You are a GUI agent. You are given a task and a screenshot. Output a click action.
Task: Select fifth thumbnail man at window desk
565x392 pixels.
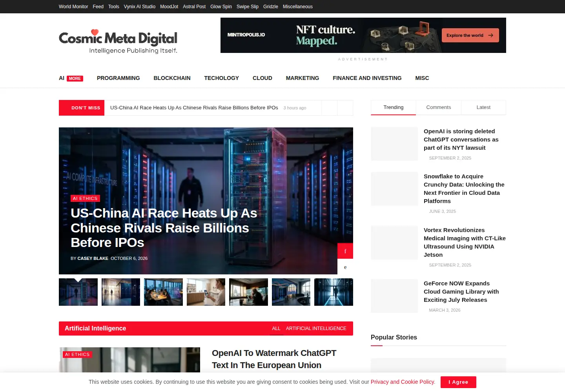click(248, 292)
